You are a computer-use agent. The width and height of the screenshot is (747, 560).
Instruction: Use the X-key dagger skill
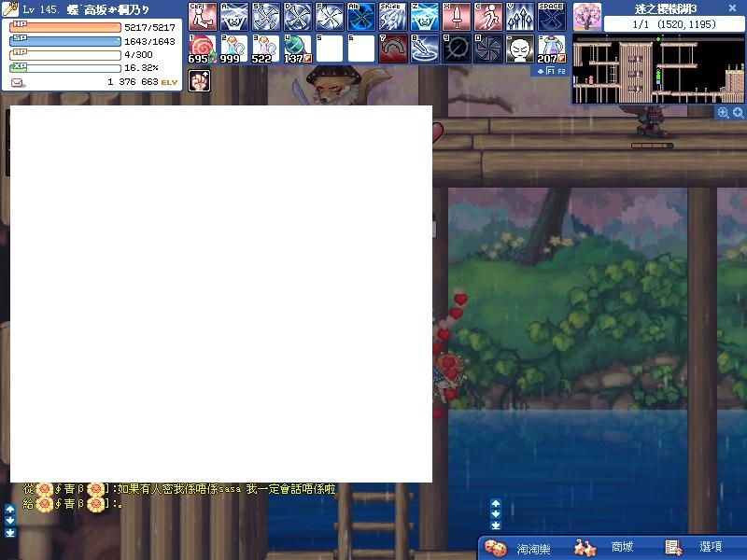pos(457,17)
